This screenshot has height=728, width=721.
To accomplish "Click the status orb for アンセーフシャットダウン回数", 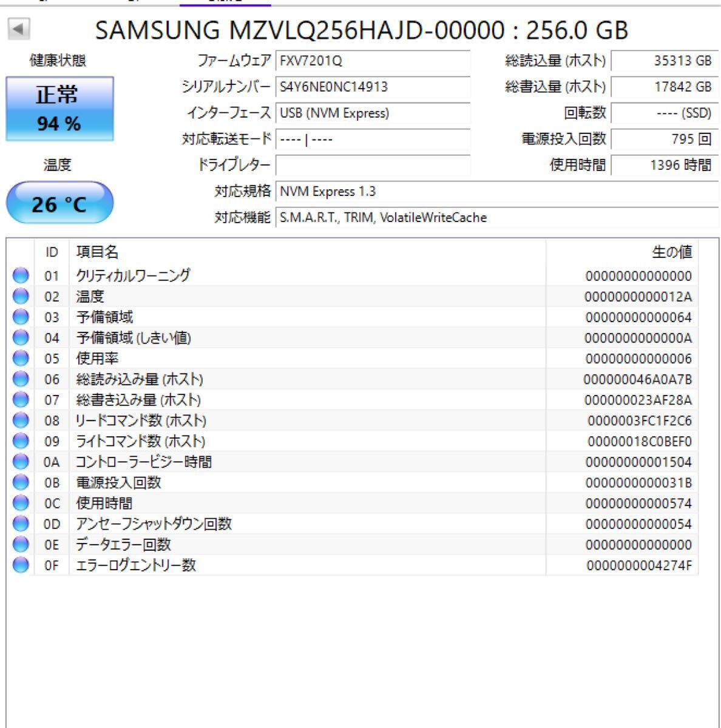I will tap(21, 523).
